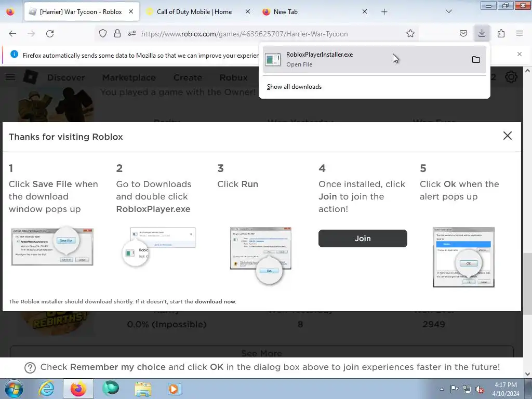Close the New Tab tab

point(364,11)
